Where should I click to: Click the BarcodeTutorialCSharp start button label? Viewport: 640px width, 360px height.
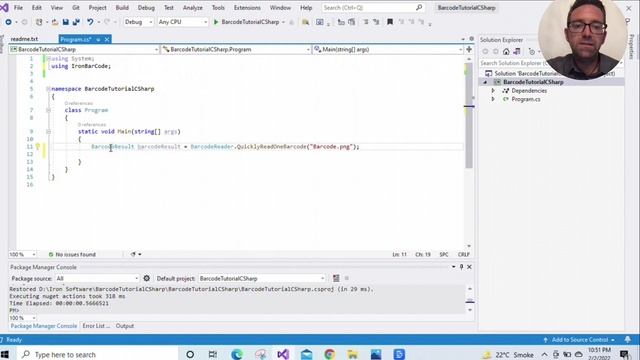(x=250, y=22)
